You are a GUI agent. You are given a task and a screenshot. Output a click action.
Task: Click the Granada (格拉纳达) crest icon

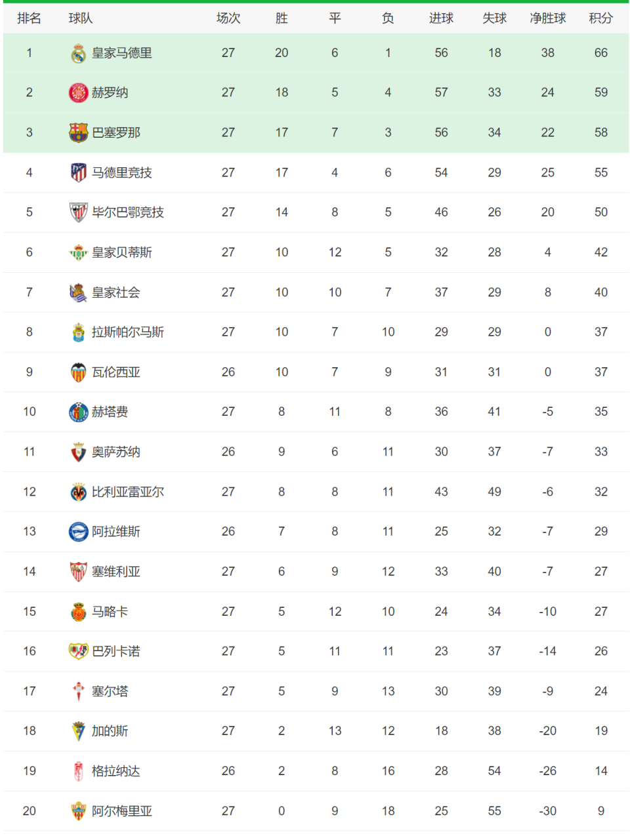(78, 771)
